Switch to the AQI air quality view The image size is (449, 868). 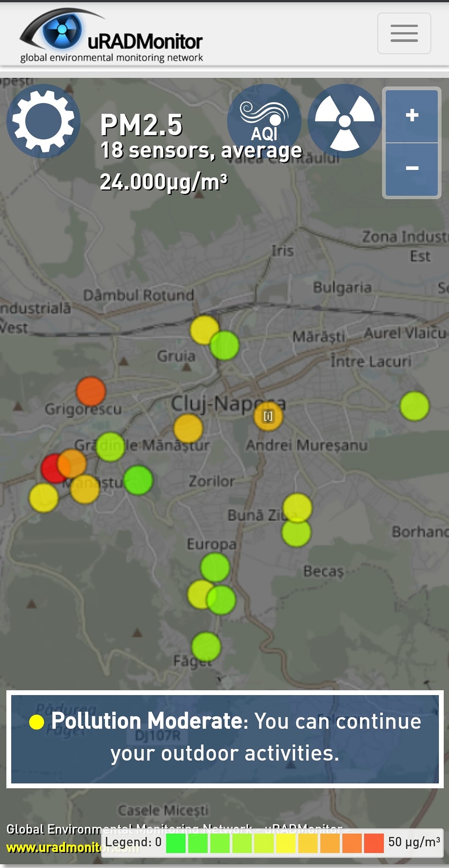[264, 121]
